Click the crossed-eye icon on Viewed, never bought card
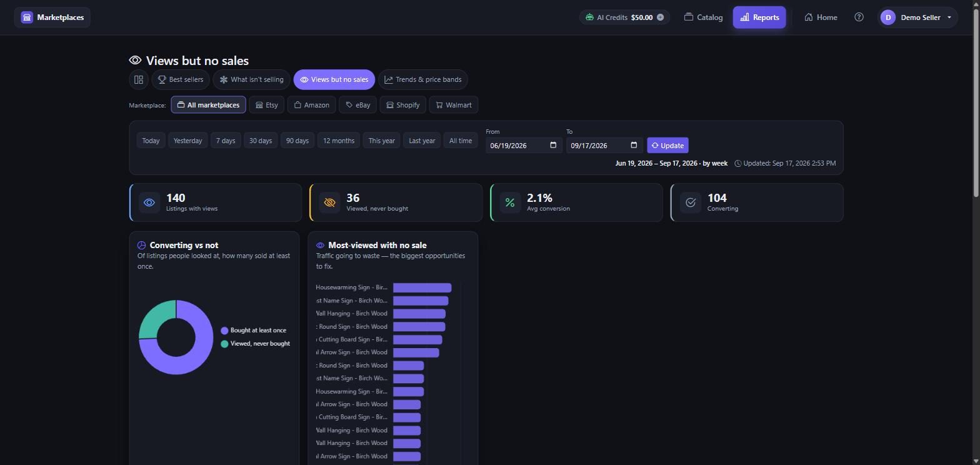The image size is (980, 465). point(329,202)
